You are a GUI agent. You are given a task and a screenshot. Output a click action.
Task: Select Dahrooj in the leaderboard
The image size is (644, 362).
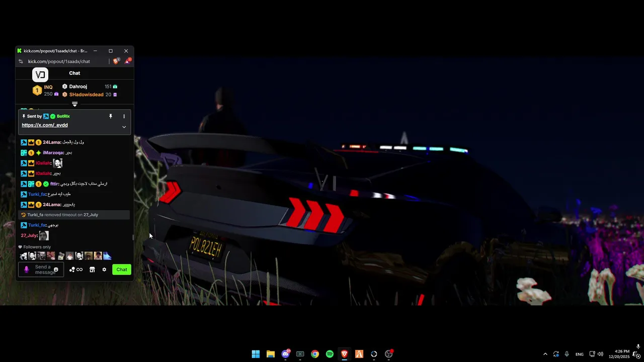tap(78, 86)
